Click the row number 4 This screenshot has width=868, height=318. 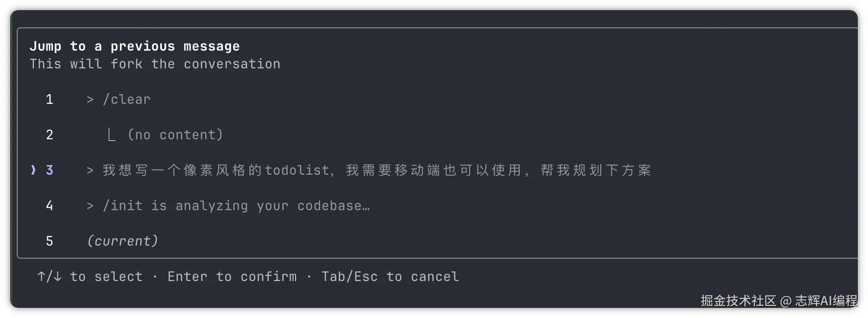point(49,206)
